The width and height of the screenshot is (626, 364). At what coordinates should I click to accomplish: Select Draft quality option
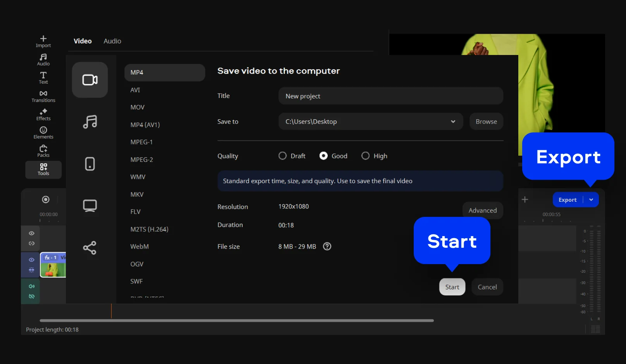point(283,156)
